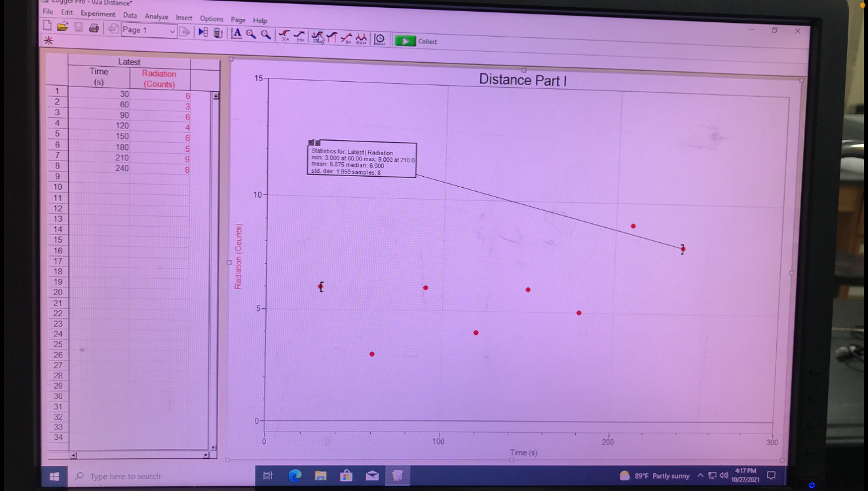Select the Time cell with value 210
This screenshot has height=491, width=868.
tap(99, 158)
